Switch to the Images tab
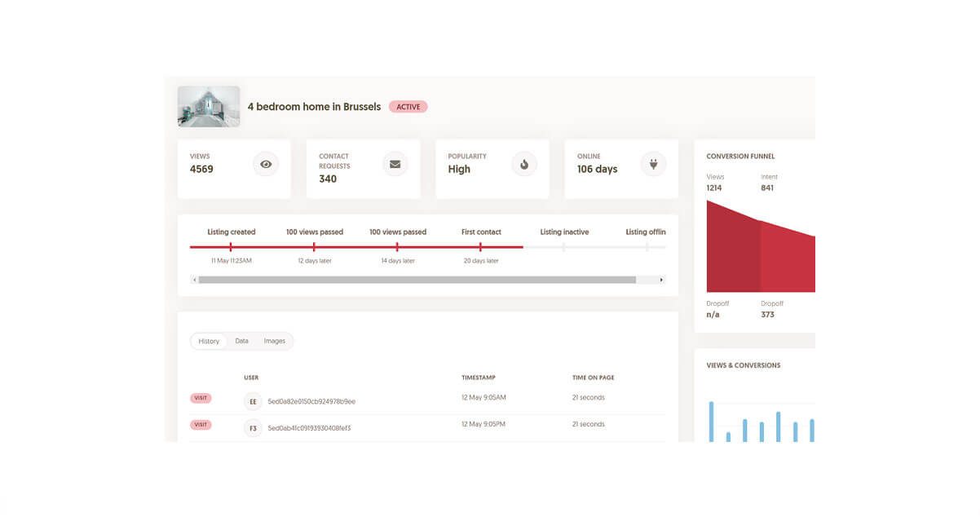 click(275, 341)
